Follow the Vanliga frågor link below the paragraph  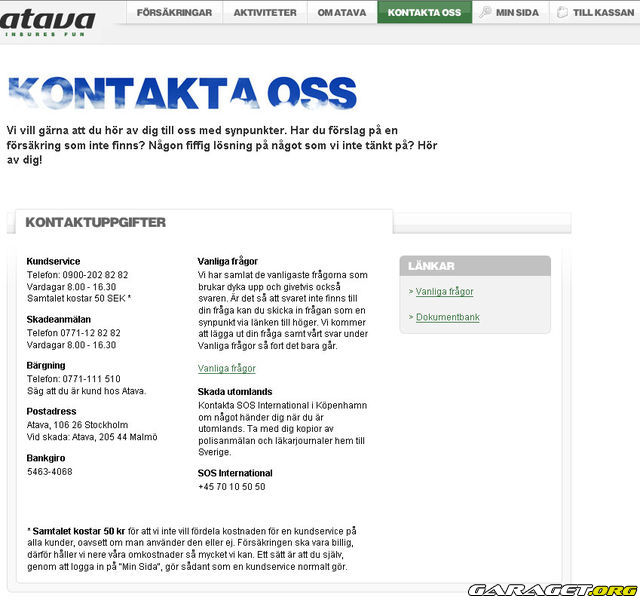[227, 369]
